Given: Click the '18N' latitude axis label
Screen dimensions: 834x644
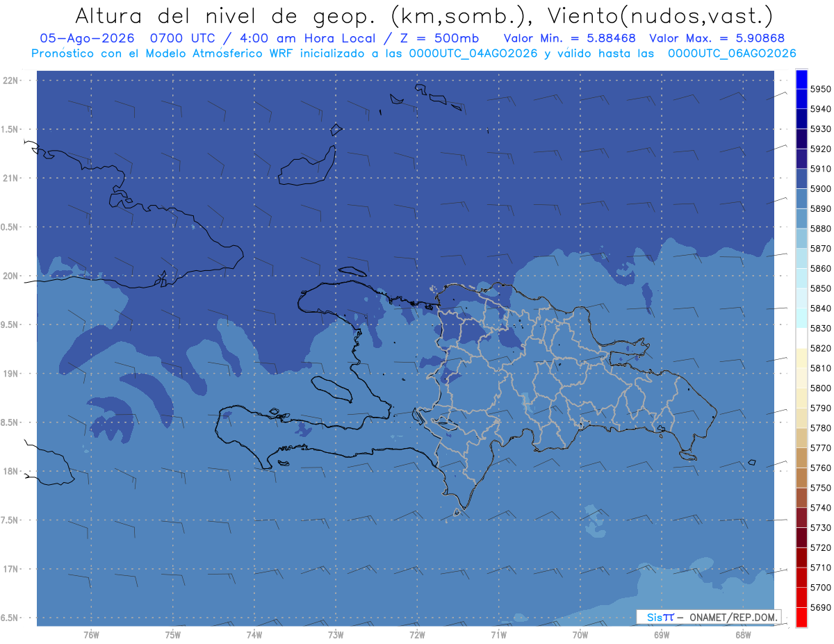Looking at the screenshot, I should pyautogui.click(x=12, y=472).
